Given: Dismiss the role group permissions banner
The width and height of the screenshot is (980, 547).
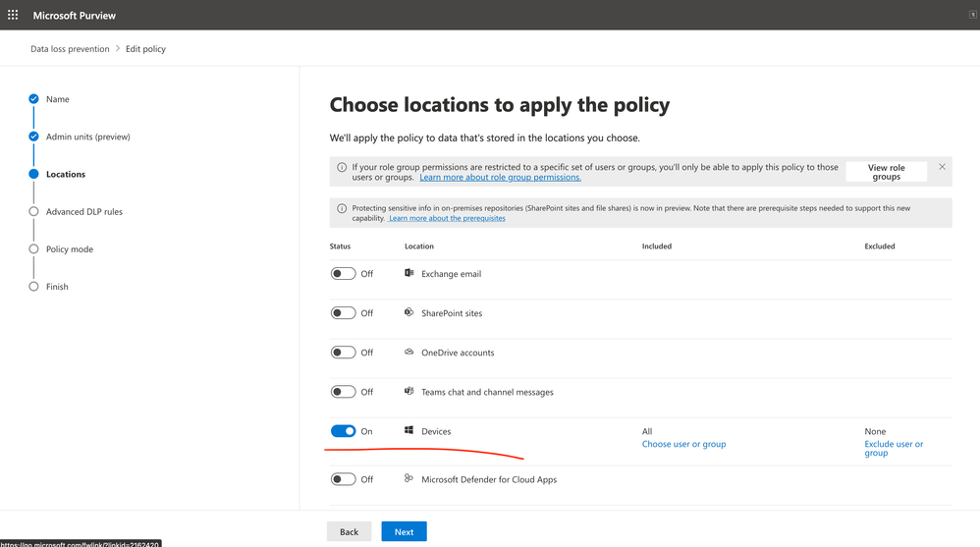Looking at the screenshot, I should click(942, 166).
